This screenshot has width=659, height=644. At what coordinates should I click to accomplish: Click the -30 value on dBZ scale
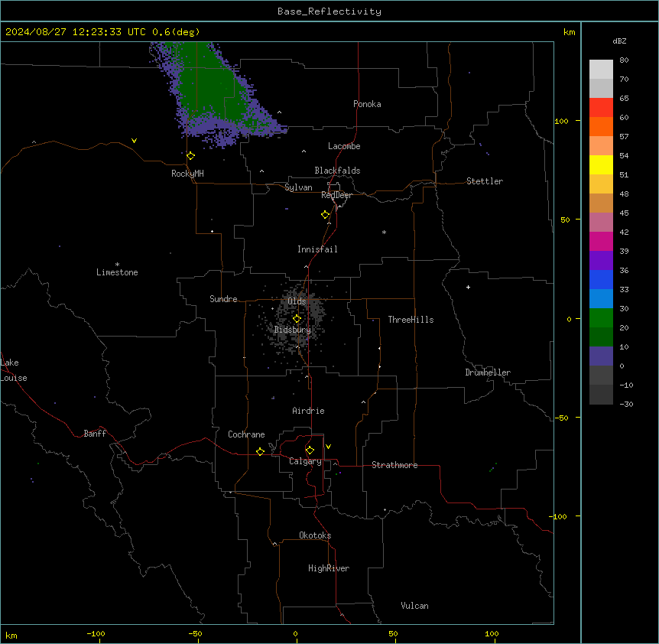pyautogui.click(x=626, y=404)
